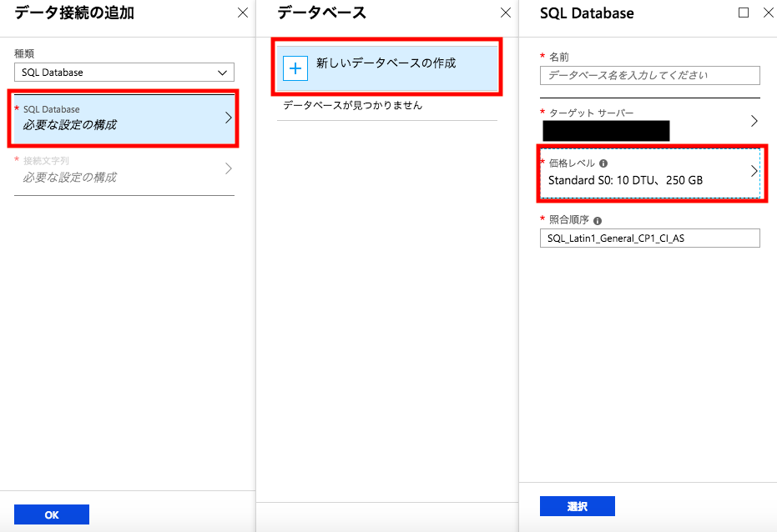Open the ターゲット サーバー selector chevron
777x532 pixels.
point(754,120)
